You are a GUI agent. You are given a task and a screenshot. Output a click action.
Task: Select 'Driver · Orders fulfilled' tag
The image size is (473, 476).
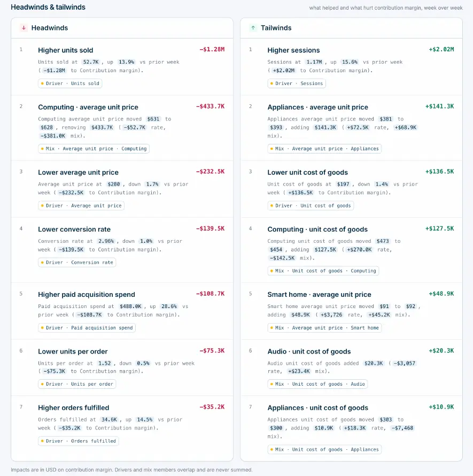(78, 441)
